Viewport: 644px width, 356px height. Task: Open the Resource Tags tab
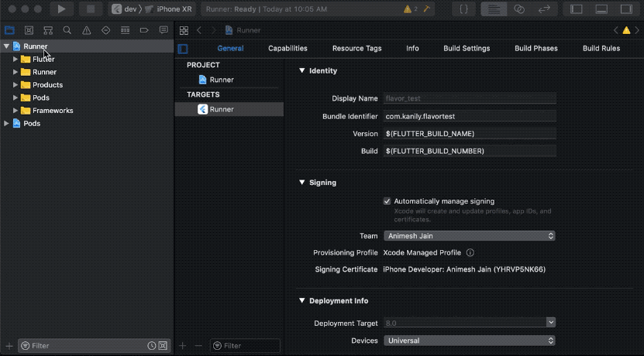(357, 49)
